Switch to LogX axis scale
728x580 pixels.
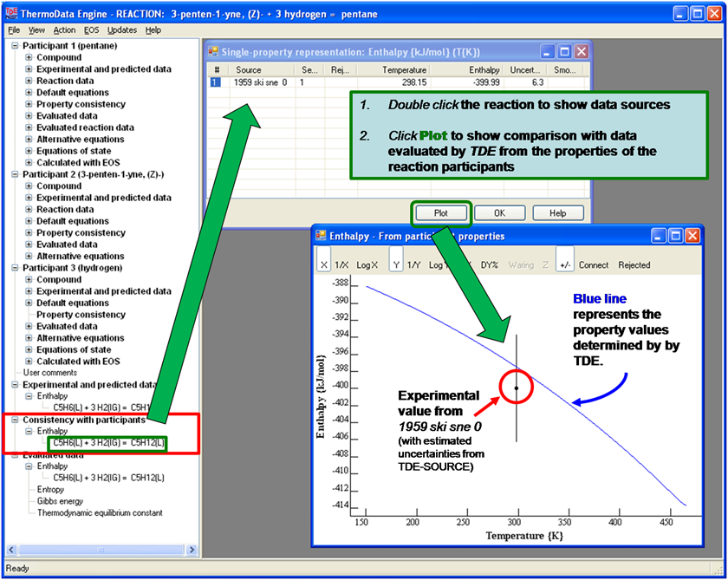coord(367,265)
